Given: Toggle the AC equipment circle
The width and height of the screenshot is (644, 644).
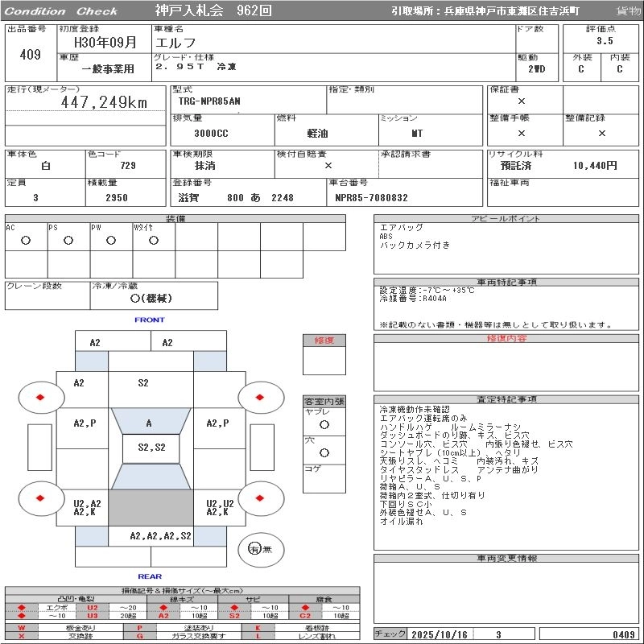Looking at the screenshot, I should pyautogui.click(x=26, y=240).
